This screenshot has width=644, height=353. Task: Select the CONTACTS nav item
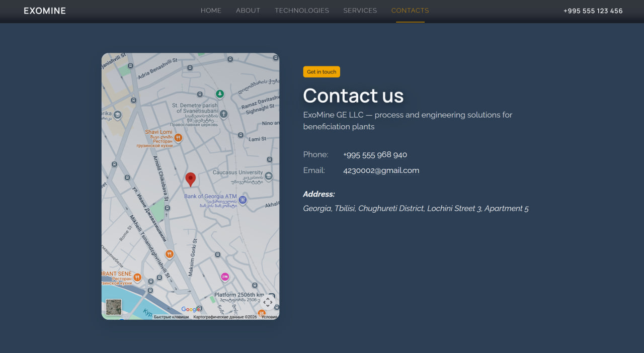coord(410,11)
